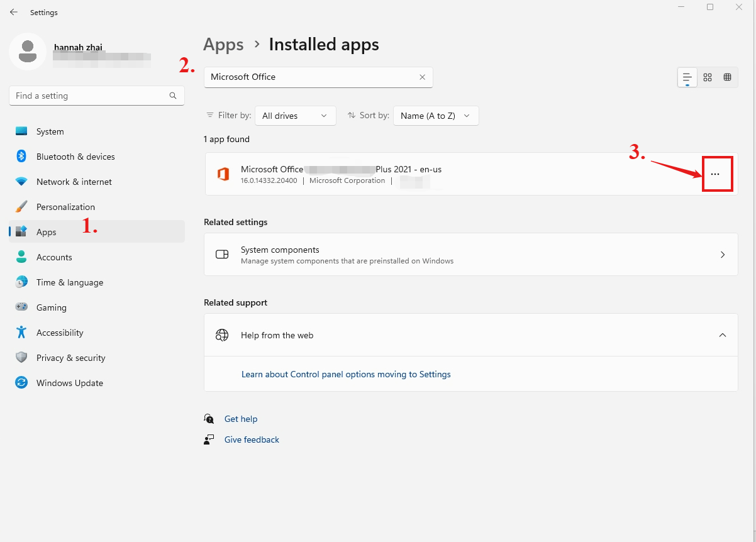
Task: Click the Installed apps heading
Action: [x=324, y=45]
